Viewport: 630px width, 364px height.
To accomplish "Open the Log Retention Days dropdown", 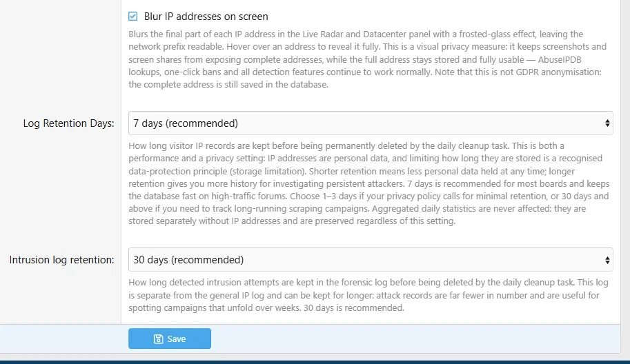I will pos(371,123).
